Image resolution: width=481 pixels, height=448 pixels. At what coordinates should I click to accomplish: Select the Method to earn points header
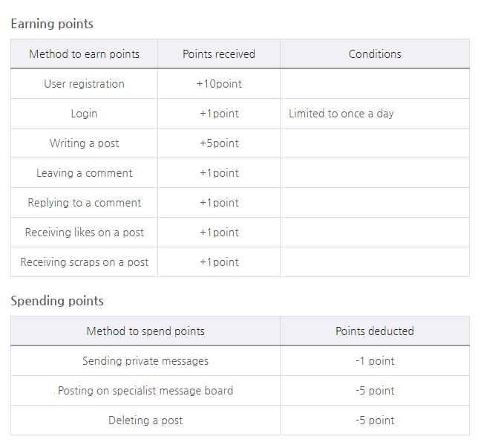(x=85, y=54)
